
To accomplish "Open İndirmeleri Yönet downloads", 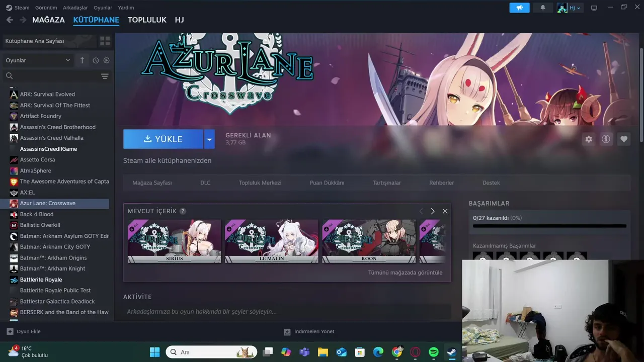I will click(309, 332).
